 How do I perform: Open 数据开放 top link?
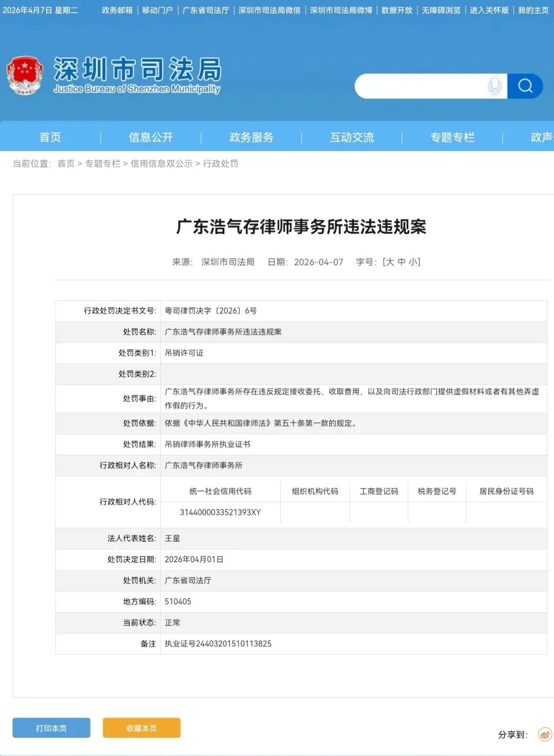397,10
